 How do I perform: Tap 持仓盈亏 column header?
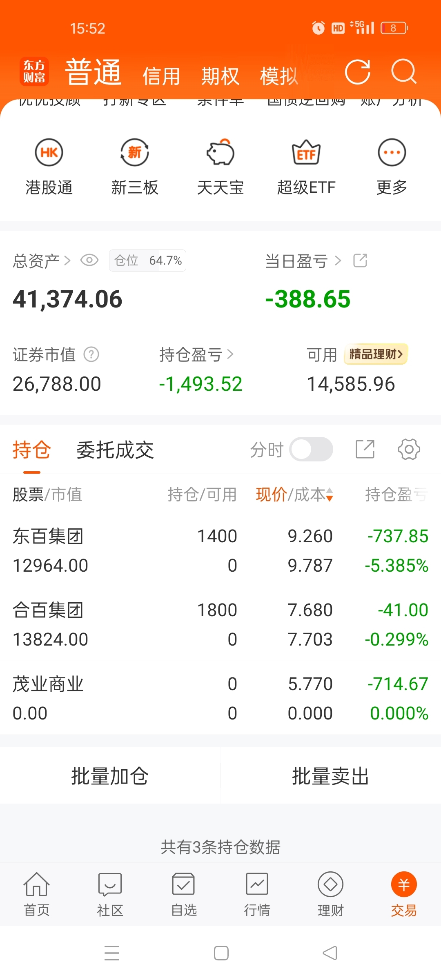point(396,494)
